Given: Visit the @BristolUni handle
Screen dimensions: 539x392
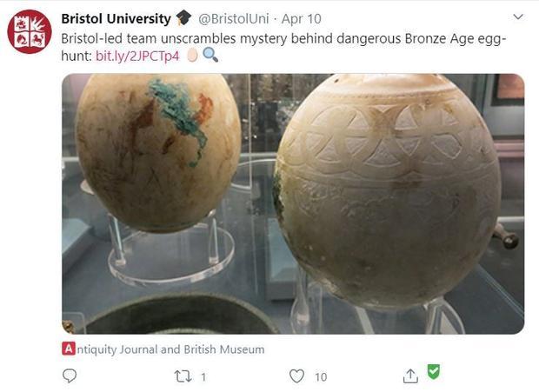Looking at the screenshot, I should click(233, 18).
